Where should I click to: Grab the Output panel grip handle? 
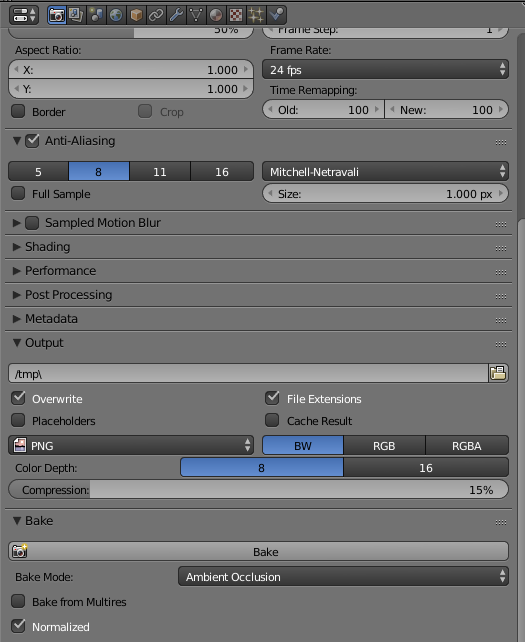pos(501,344)
